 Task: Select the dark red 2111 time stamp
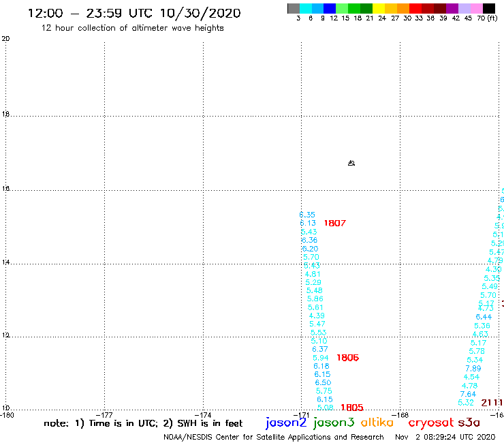point(492,403)
